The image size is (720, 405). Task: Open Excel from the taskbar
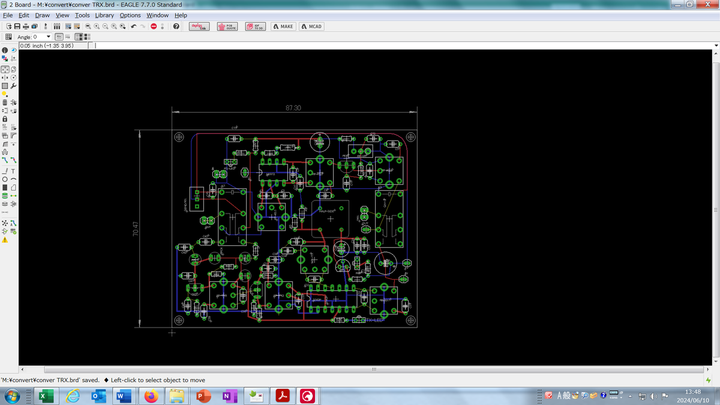point(46,397)
